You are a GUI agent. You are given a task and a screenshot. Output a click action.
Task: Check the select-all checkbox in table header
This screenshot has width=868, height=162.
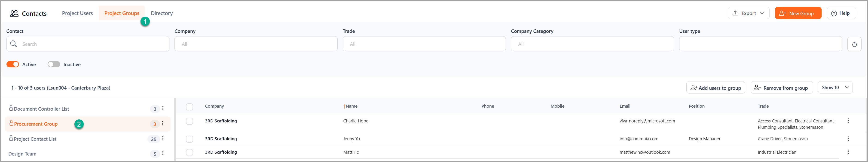tap(189, 107)
